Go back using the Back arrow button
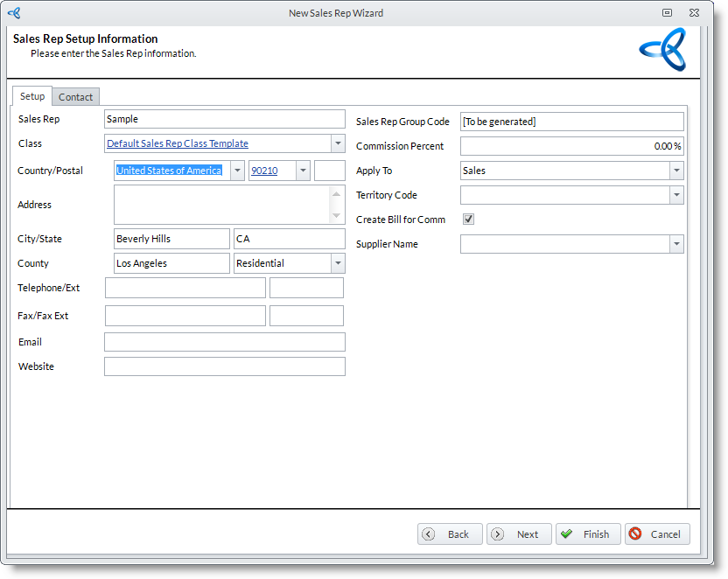This screenshot has height=579, width=728. (450, 534)
